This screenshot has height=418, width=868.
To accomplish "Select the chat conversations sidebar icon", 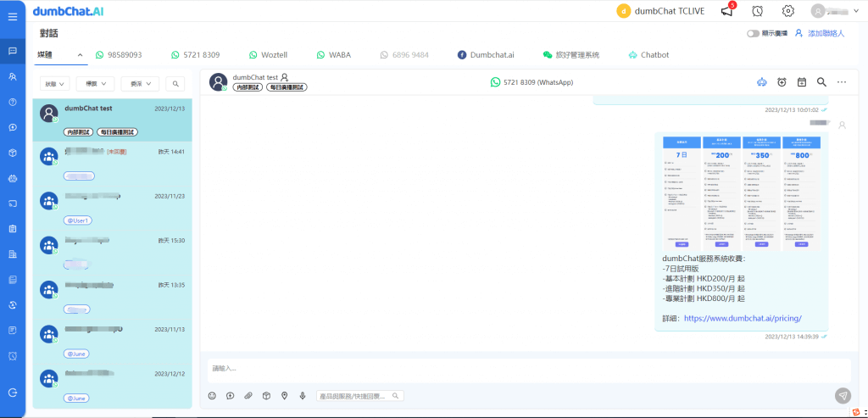I will click(13, 51).
